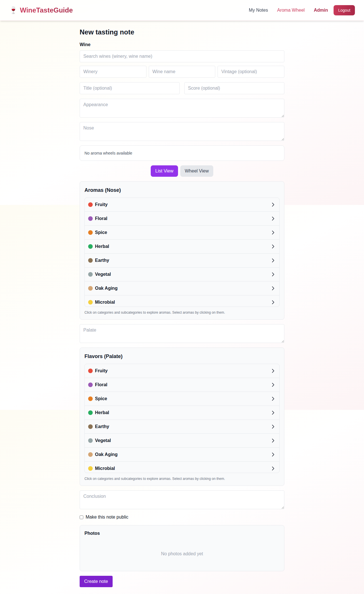The image size is (364, 594).
Task: Click the Create note button
Action: tap(96, 581)
